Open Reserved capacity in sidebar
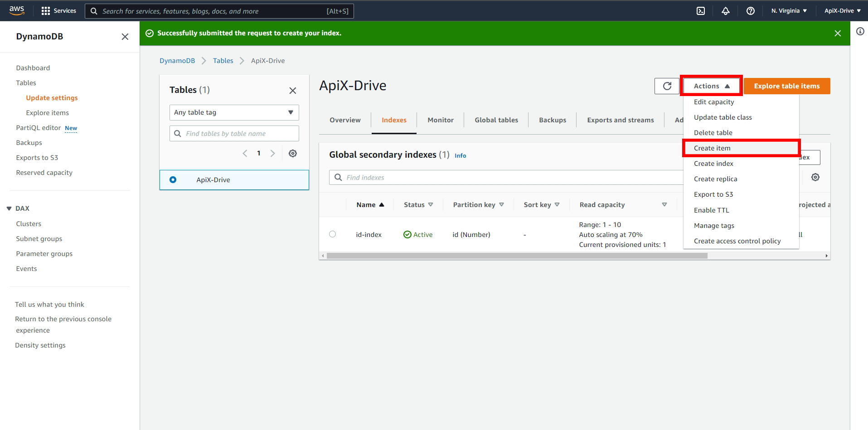 pyautogui.click(x=44, y=173)
